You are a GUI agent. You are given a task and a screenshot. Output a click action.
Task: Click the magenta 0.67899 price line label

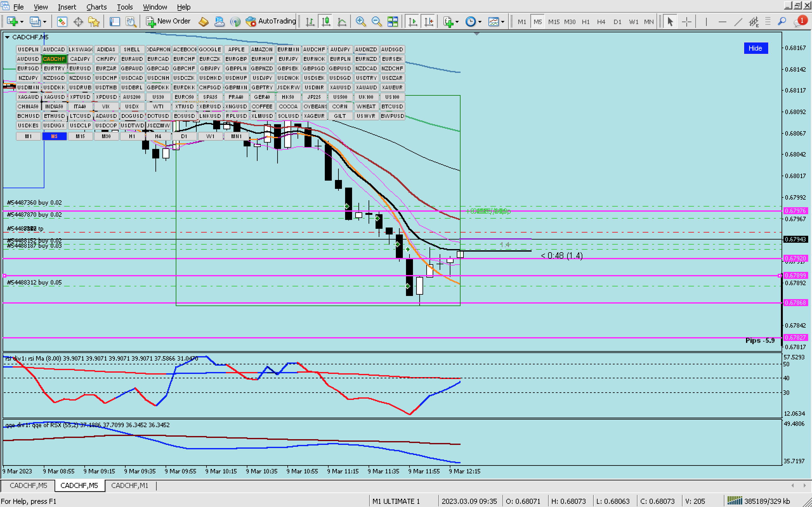point(795,275)
